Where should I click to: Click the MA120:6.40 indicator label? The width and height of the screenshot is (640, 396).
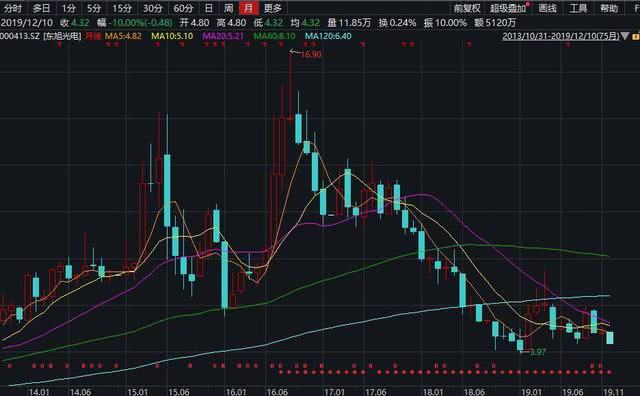click(x=328, y=36)
